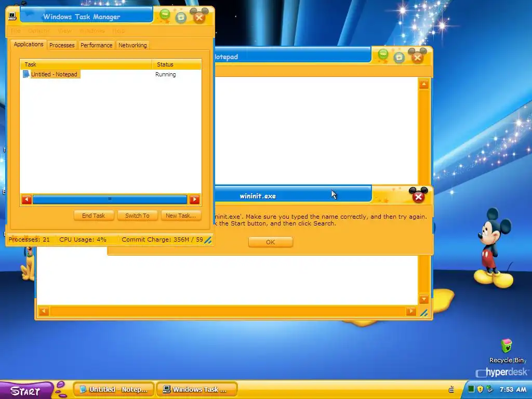
Task: Click 'CPU Usage: 4%' in the status bar
Action: click(x=83, y=240)
